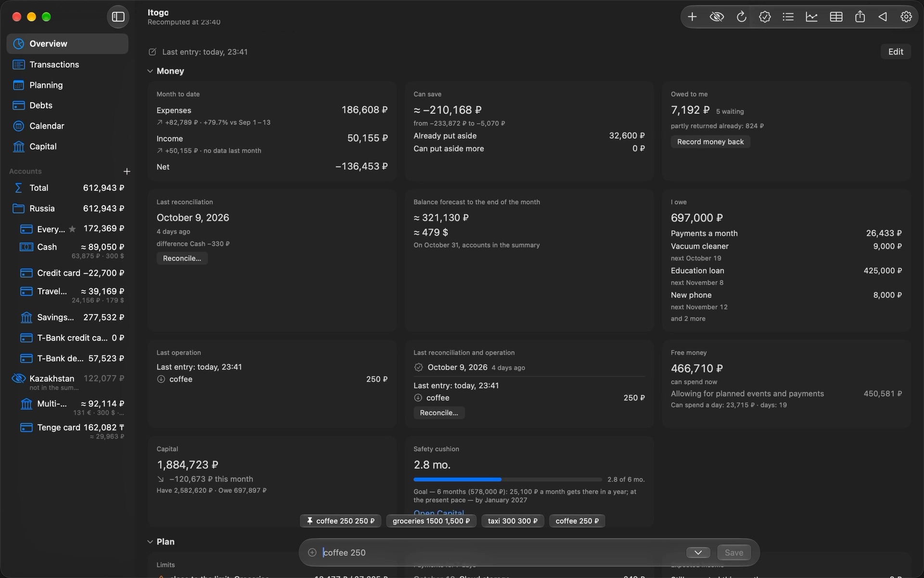Toggle the Kazakhstan hidden eye icon
924x578 pixels.
(18, 379)
